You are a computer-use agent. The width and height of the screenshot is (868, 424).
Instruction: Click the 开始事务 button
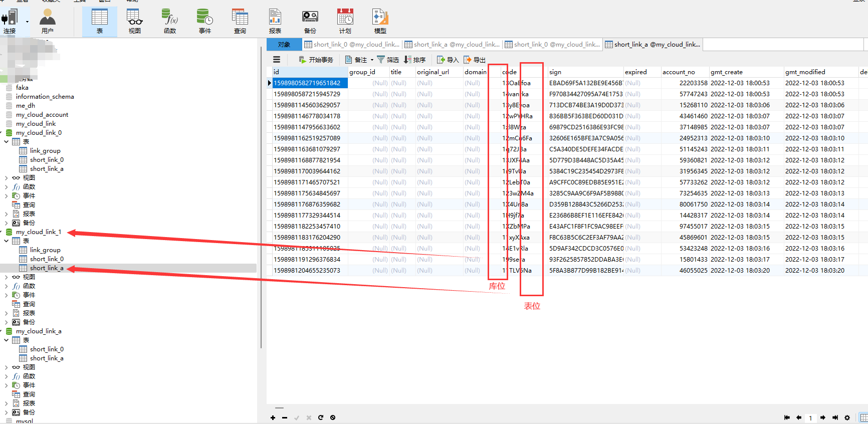[316, 60]
